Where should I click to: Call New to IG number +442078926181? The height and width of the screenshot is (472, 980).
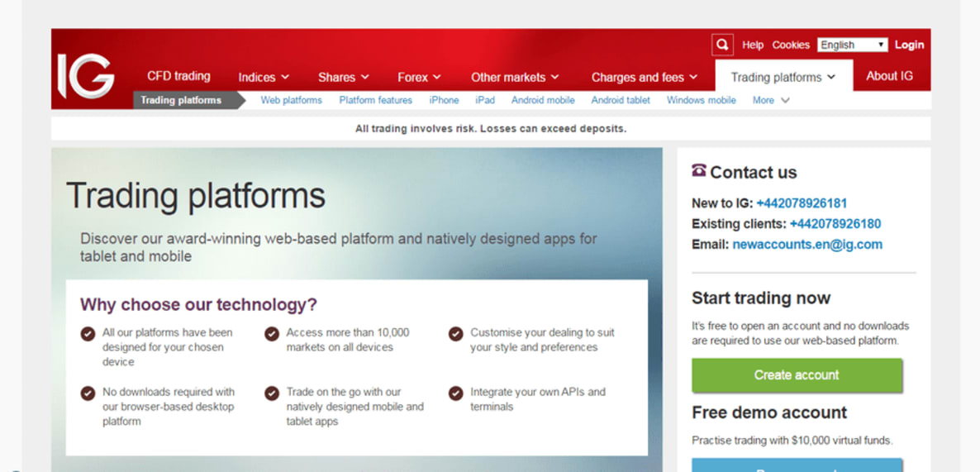coord(802,203)
